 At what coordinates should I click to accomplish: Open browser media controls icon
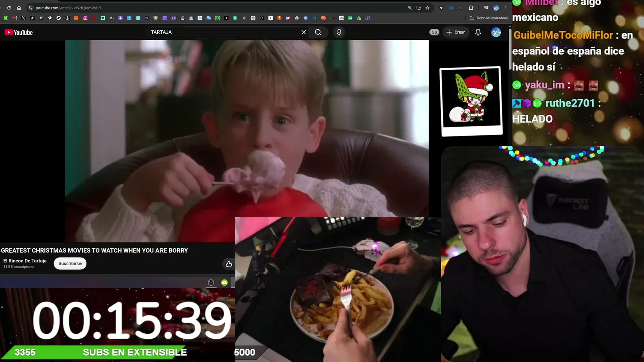(486, 8)
